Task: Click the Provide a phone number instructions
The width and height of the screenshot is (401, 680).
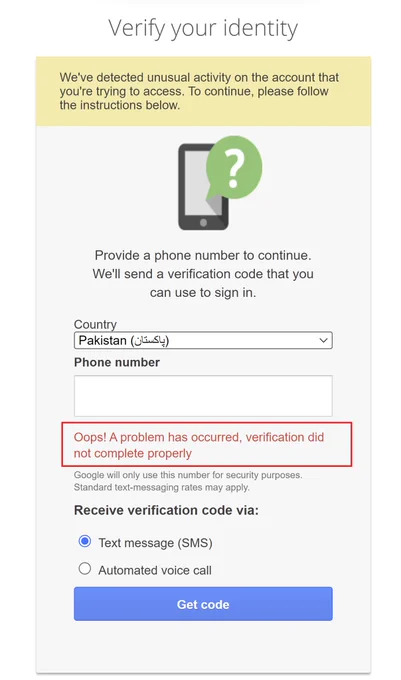Action: pos(203,274)
